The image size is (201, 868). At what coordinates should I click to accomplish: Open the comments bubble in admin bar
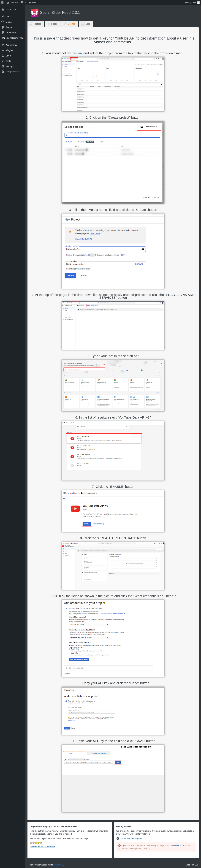pyautogui.click(x=23, y=2)
